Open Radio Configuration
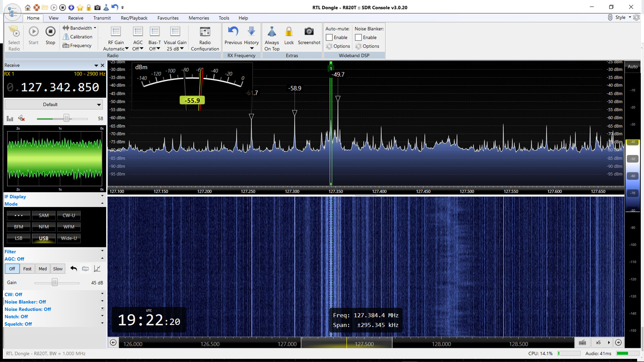The width and height of the screenshot is (644, 362). point(205,39)
